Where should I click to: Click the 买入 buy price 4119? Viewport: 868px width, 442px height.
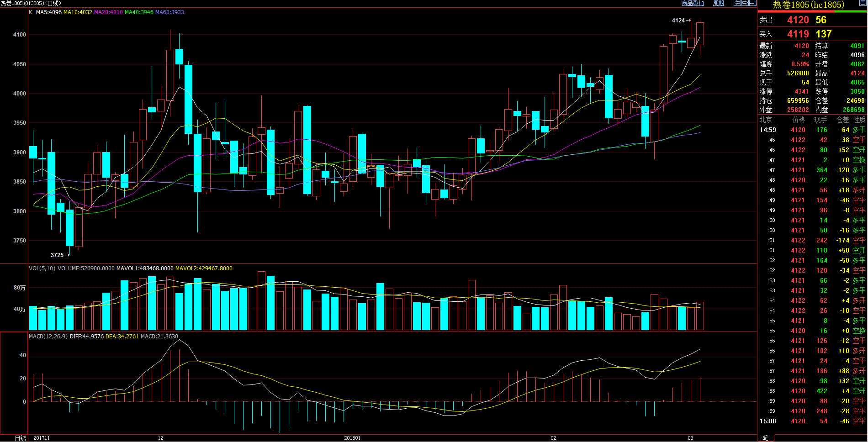pos(798,34)
